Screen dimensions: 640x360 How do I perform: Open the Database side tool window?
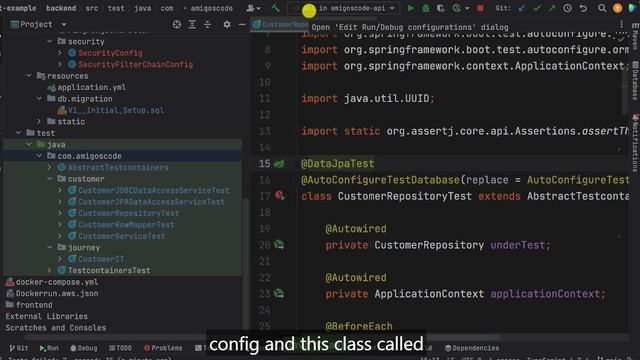635,81
